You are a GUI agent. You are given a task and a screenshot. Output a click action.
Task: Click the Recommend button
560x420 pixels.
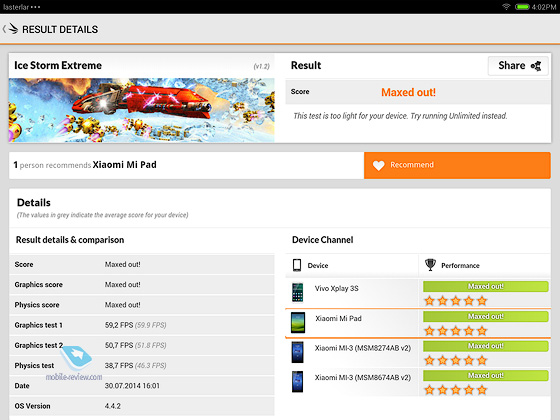457,165
